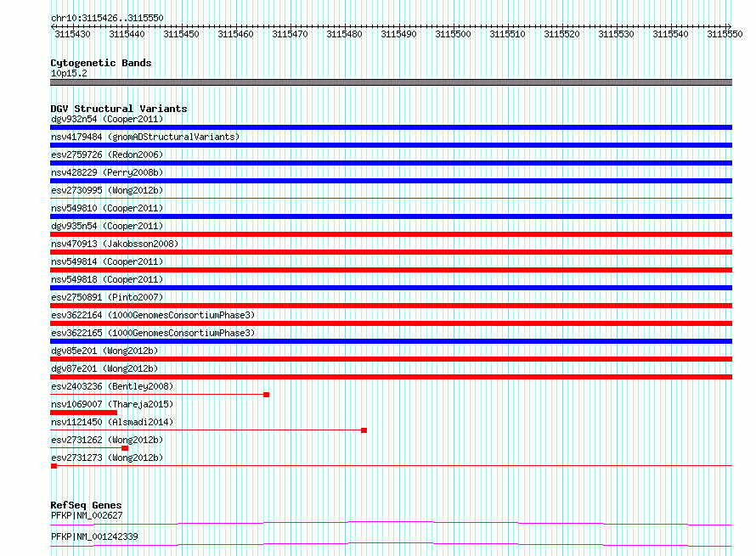Click ruler position 3115490
This screenshot has height=556, width=756.
tap(398, 34)
